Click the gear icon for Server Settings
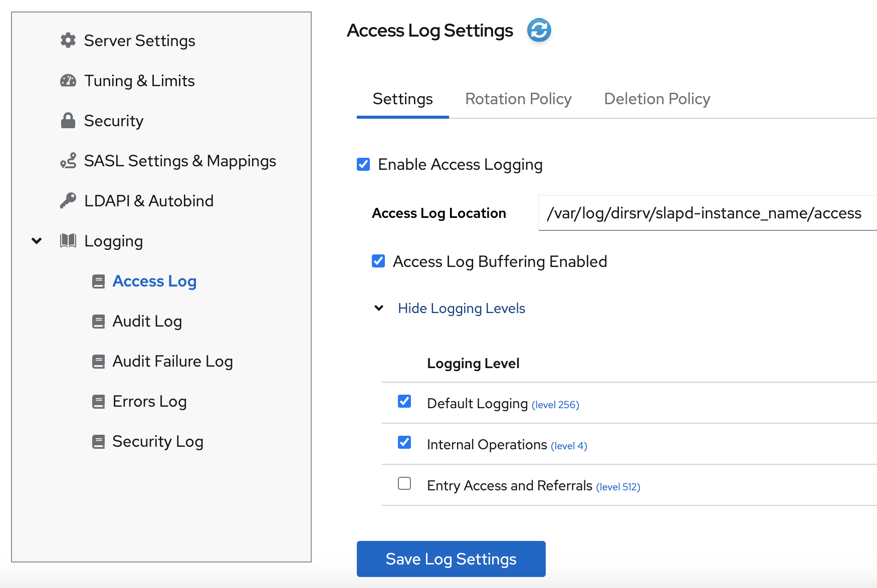877x588 pixels. pos(68,41)
